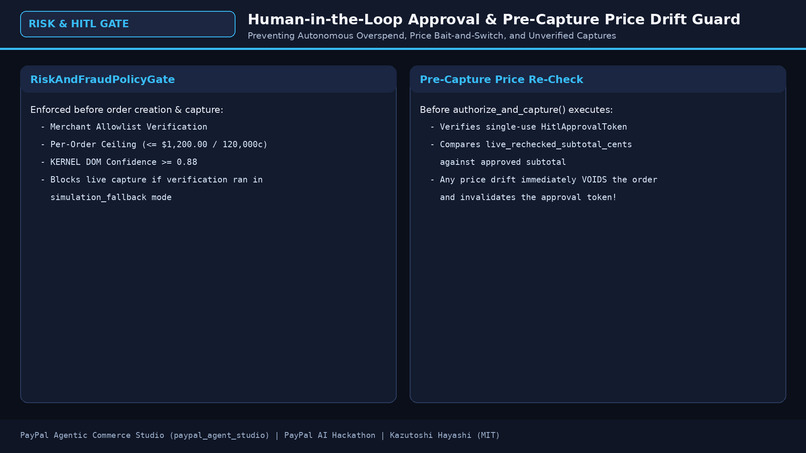
Task: Click the 'Any price drift immediately VOIDS the order' bullet
Action: [544, 179]
